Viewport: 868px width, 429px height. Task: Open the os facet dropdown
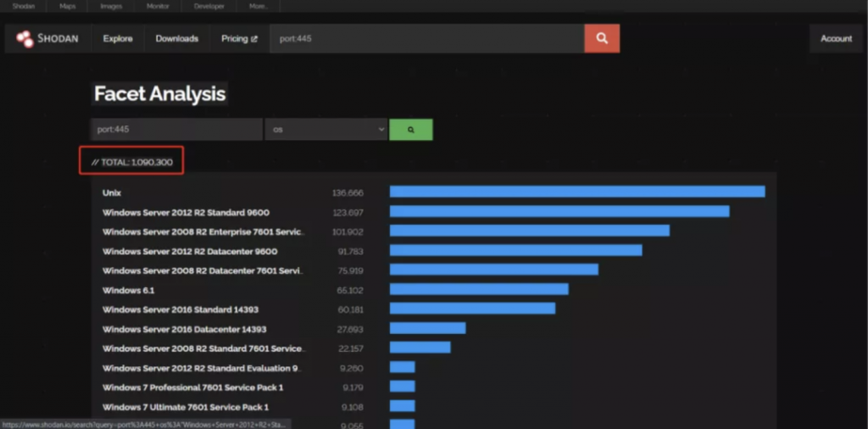click(x=326, y=130)
